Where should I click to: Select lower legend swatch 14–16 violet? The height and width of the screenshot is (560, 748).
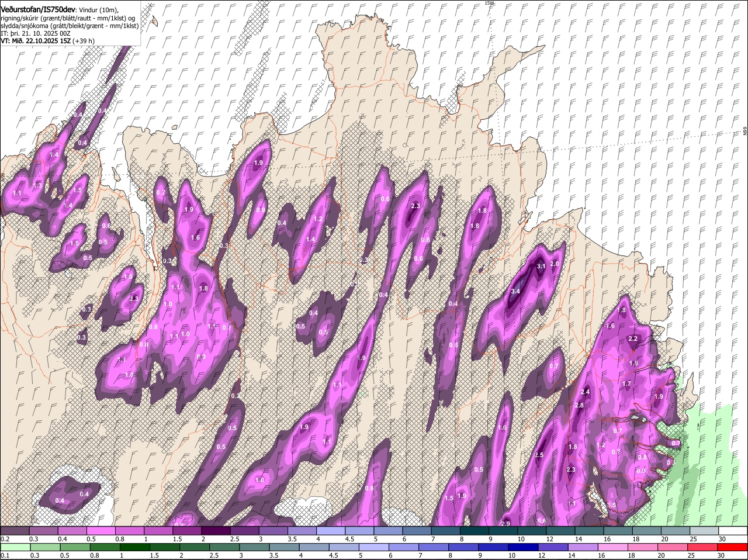click(x=582, y=547)
